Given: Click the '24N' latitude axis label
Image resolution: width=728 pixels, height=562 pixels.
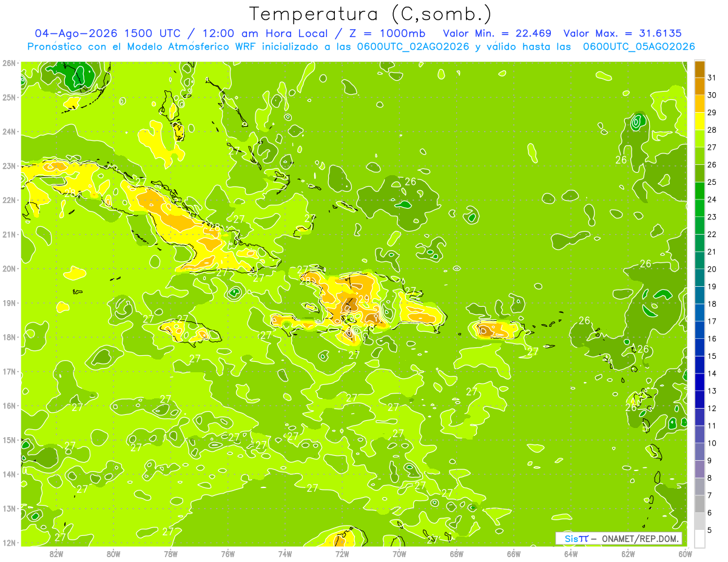Looking at the screenshot, I should click(8, 132).
